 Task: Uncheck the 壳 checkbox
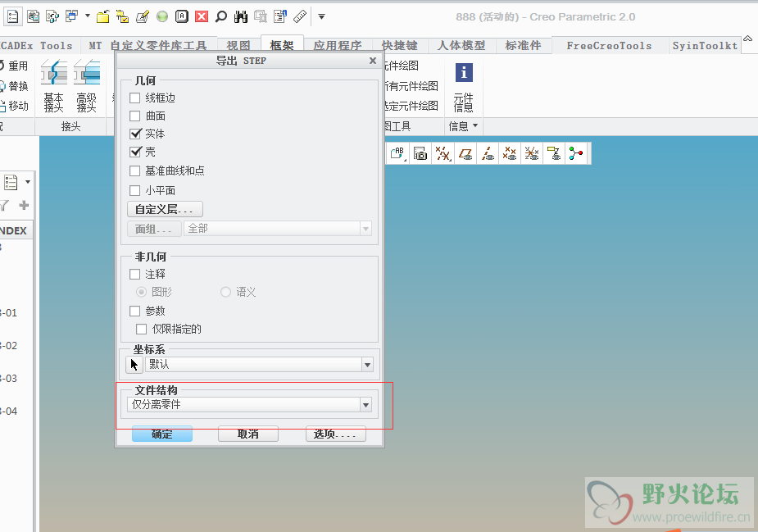135,152
